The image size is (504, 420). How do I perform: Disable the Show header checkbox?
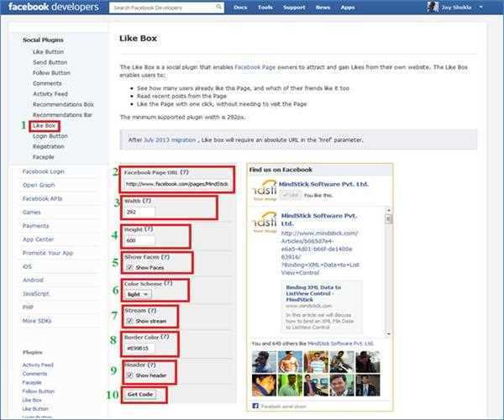coord(129,375)
